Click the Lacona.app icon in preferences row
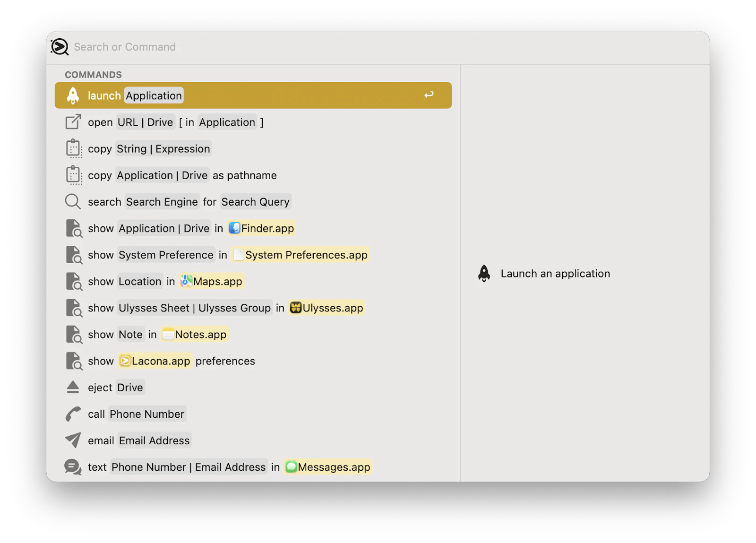This screenshot has width=756, height=543. tap(124, 361)
